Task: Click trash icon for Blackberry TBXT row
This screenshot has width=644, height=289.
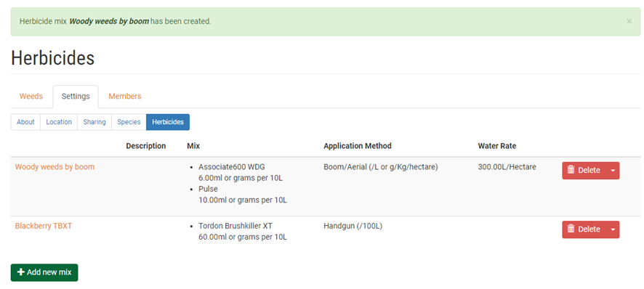Action: tap(571, 229)
